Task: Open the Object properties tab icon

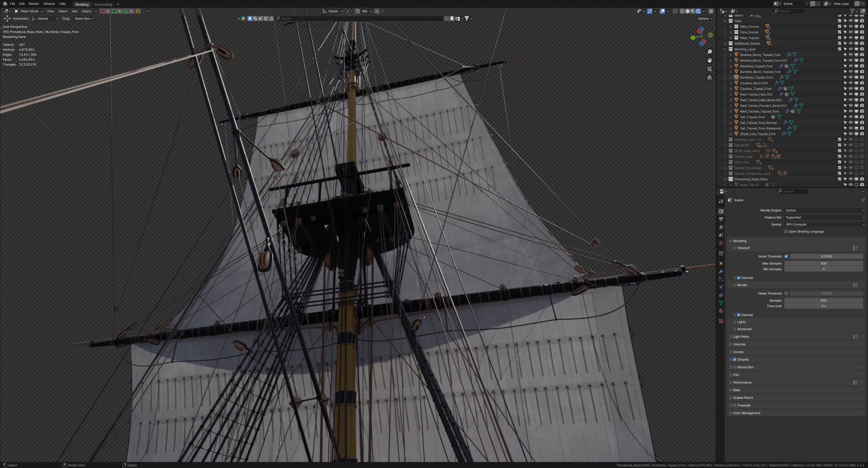Action: (x=721, y=263)
